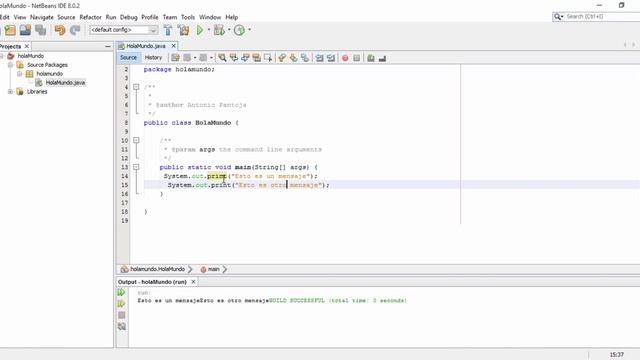Run the project with green play icon
This screenshot has height=360, width=640.
point(200,30)
